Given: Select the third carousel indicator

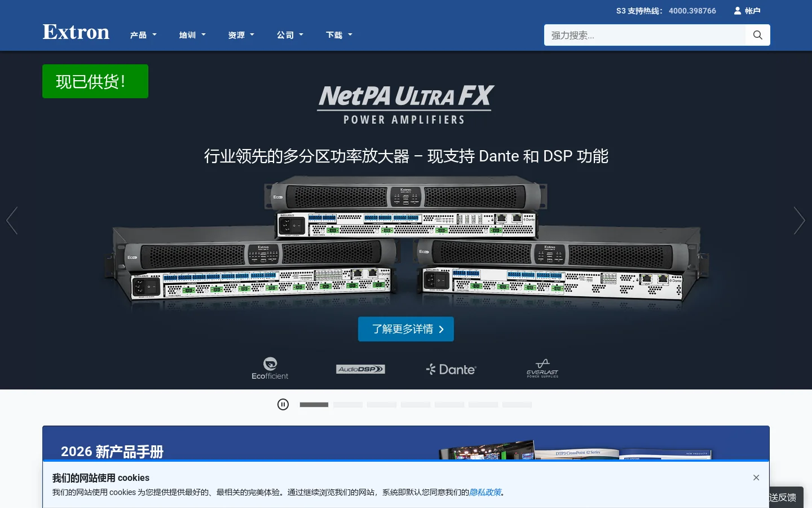Looking at the screenshot, I should [382, 405].
